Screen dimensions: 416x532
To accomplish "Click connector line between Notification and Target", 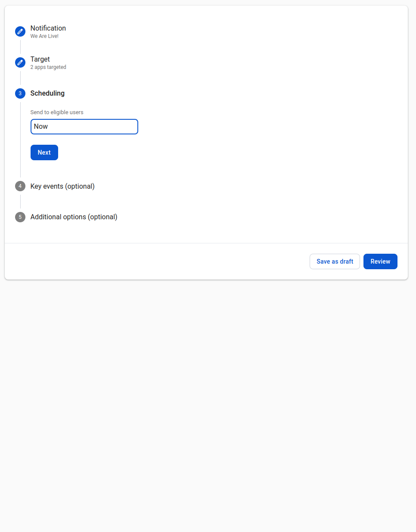I will [x=20, y=47].
